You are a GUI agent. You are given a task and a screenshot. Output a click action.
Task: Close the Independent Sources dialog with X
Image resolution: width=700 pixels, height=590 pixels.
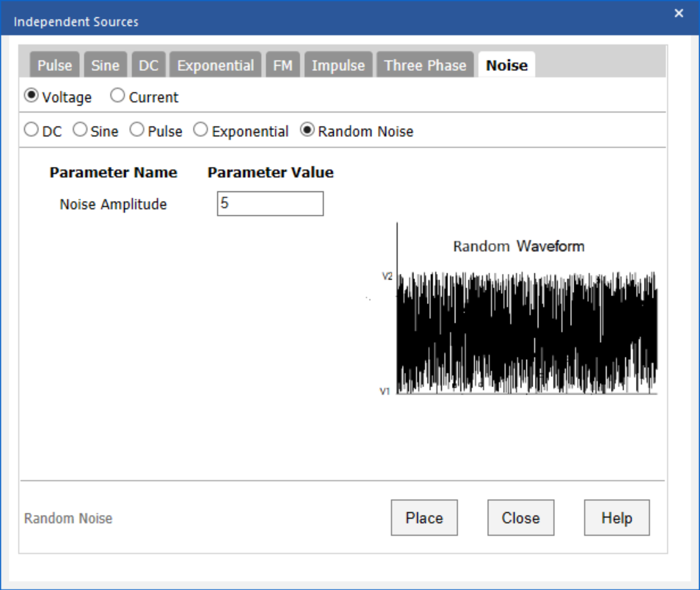(x=679, y=13)
